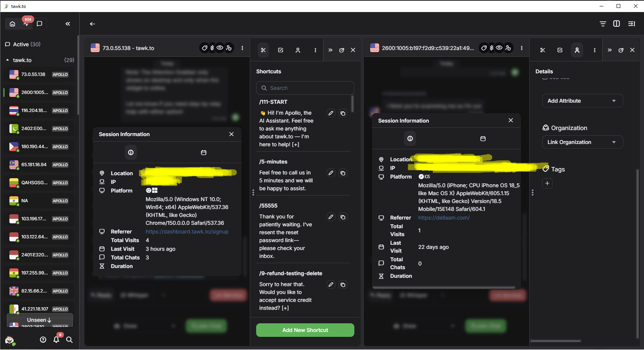Image resolution: width=644 pixels, height=350 pixels.
Task: Open the search magnifier in bottom sidebar
Action: [69, 339]
